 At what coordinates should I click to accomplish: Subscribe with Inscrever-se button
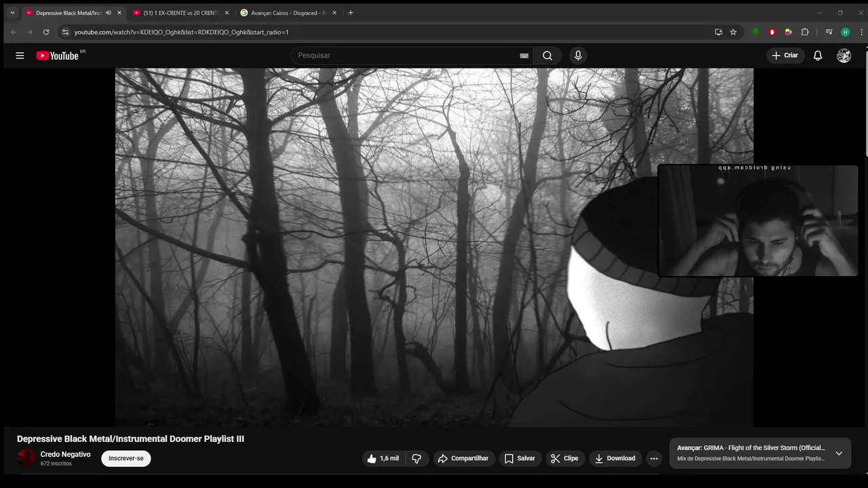pos(126,459)
